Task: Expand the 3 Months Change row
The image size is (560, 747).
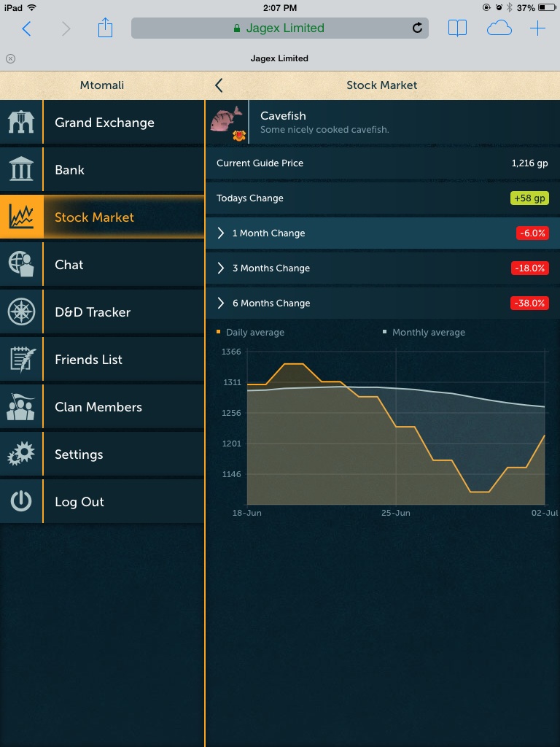Action: coord(383,268)
